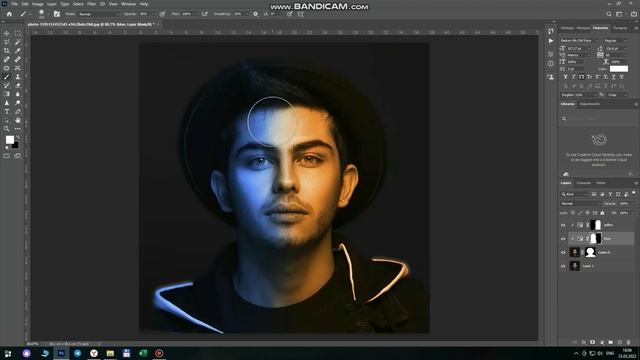The image size is (640, 360).
Task: Open the Window menu
Action: click(x=128, y=4)
